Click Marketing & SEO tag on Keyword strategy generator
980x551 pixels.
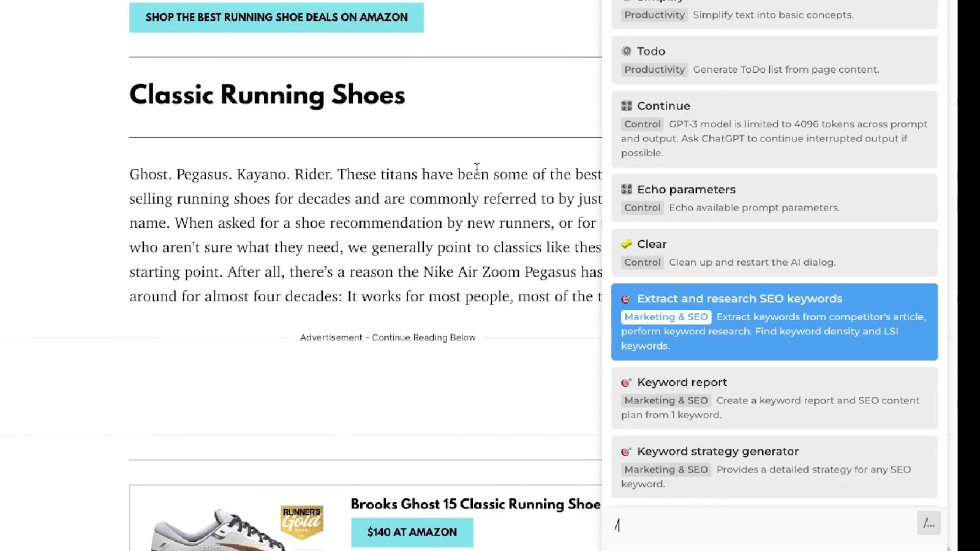click(666, 470)
